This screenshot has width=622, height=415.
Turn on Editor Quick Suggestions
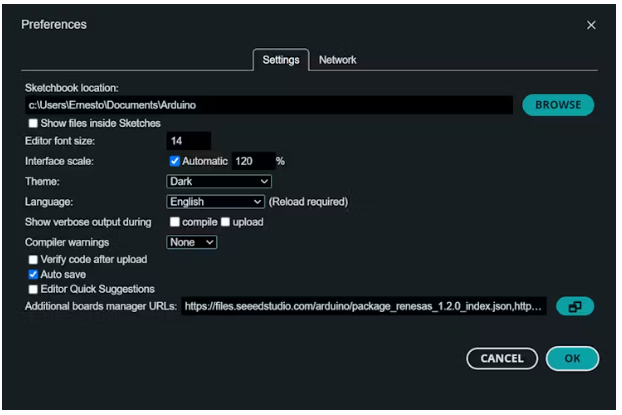click(34, 289)
